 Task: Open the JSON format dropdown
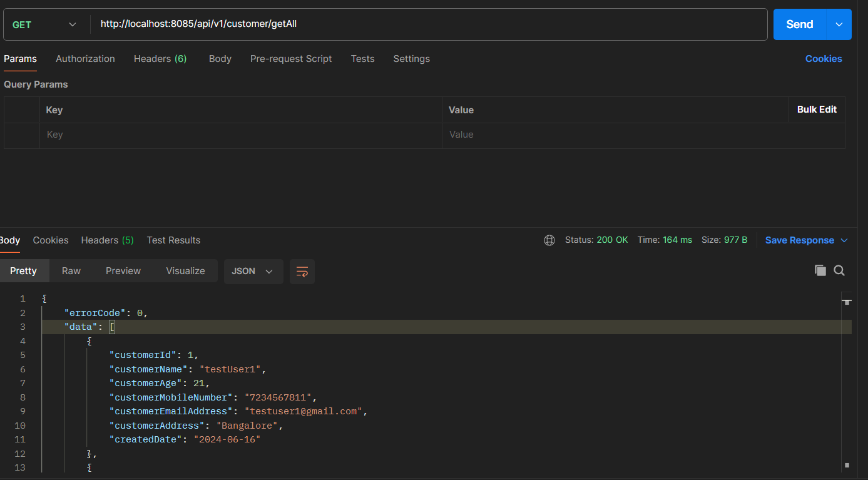(253, 271)
